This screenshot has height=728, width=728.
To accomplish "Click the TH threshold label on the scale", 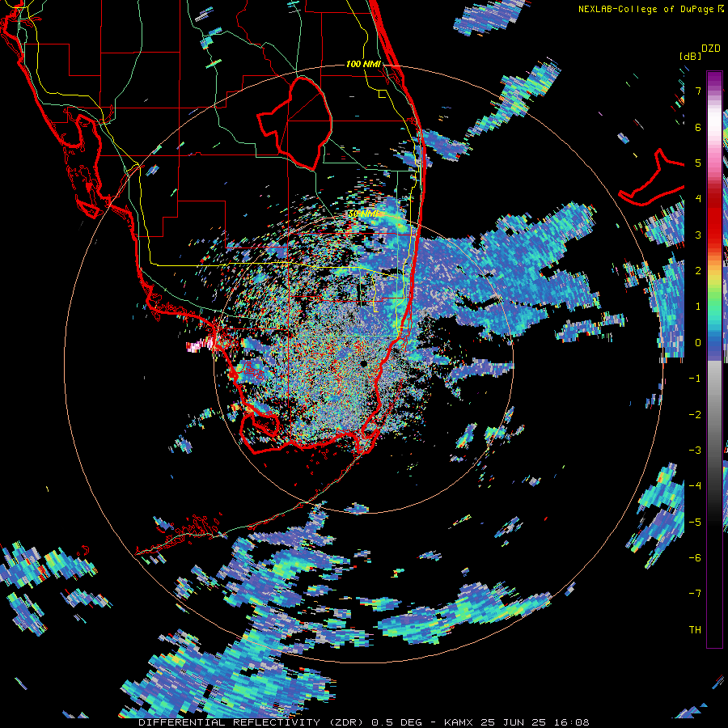I will click(695, 630).
